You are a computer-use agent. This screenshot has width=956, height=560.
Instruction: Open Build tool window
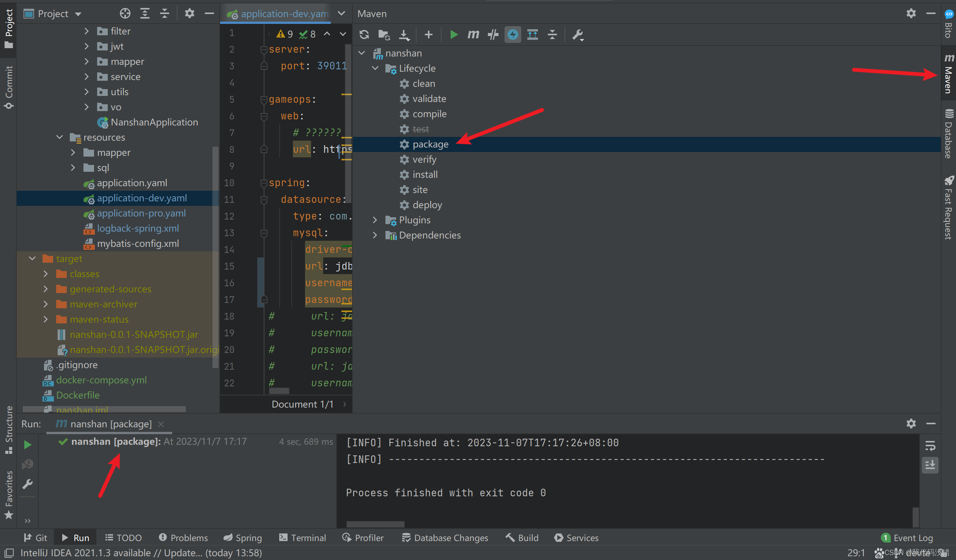click(522, 538)
